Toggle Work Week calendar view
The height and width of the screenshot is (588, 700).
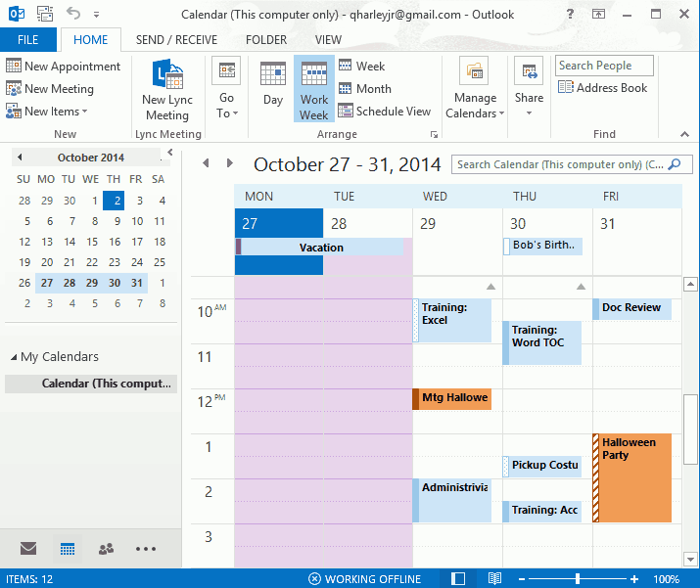tap(314, 89)
